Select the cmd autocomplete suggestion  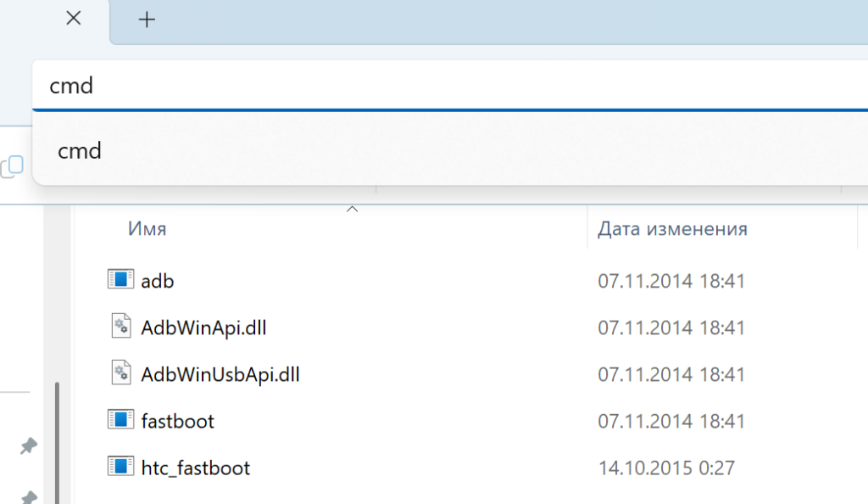click(450, 151)
